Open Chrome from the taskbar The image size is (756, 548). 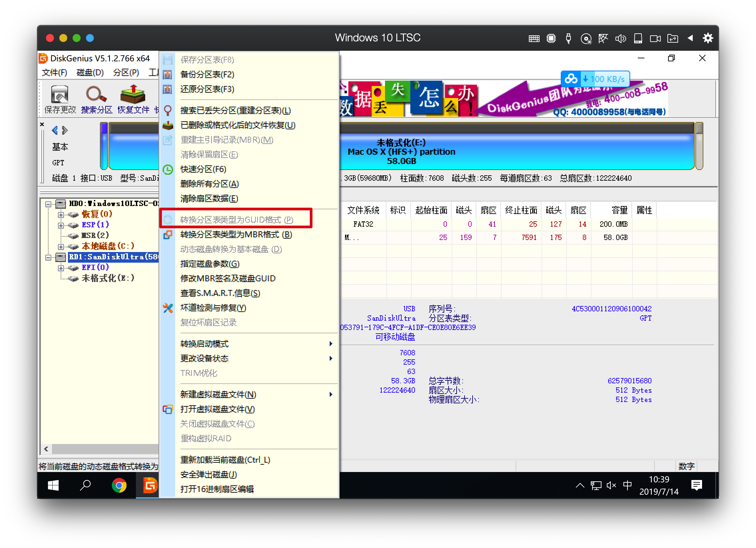(119, 485)
